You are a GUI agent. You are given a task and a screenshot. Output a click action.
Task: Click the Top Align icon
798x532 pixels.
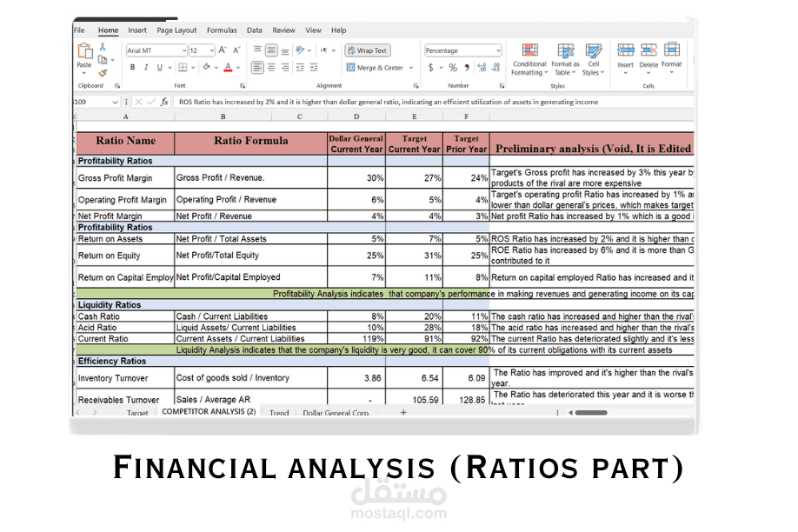(257, 50)
